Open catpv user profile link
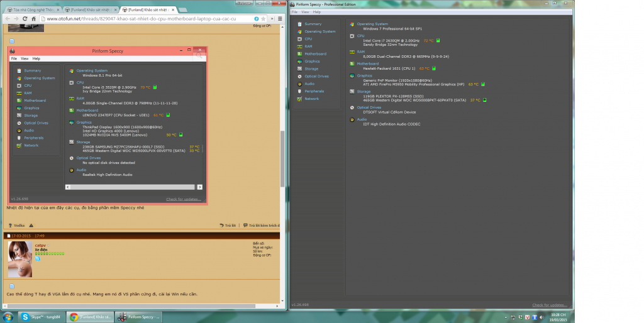The image size is (644, 323). pyautogui.click(x=40, y=245)
